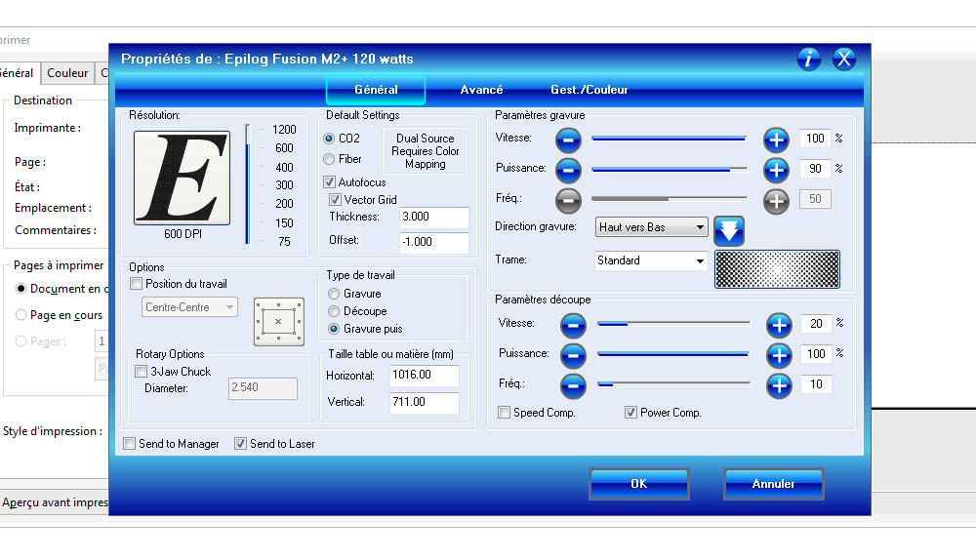Click the cutting Fréq. value field
The width and height of the screenshot is (976, 560).
coord(816,384)
